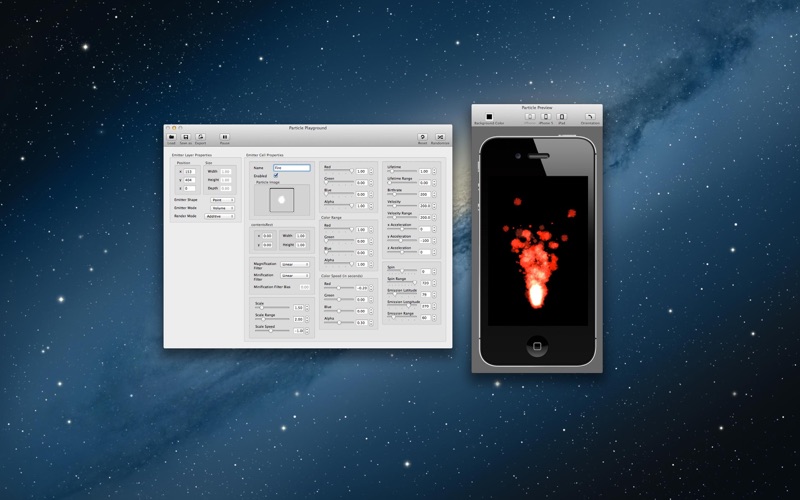The width and height of the screenshot is (800, 500).
Task: Click the Scale Range slider
Action: pyautogui.click(x=272, y=319)
